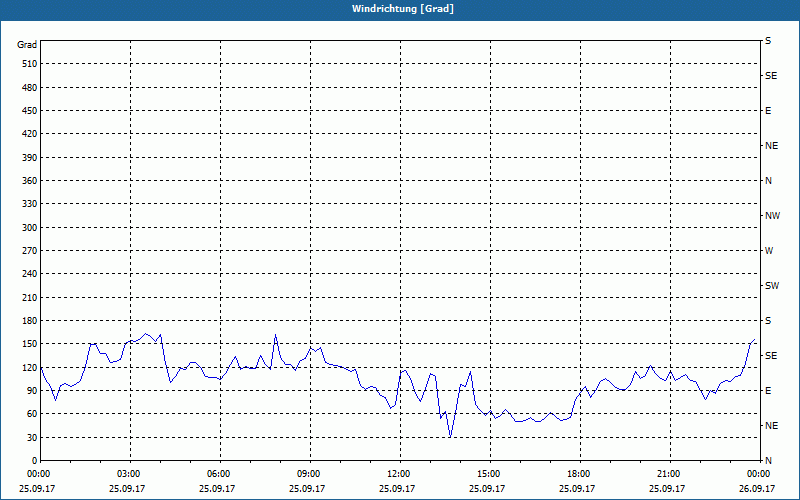This screenshot has height=500, width=800.
Task: Select the SE compass label at 480 gridline
Action: (x=771, y=76)
